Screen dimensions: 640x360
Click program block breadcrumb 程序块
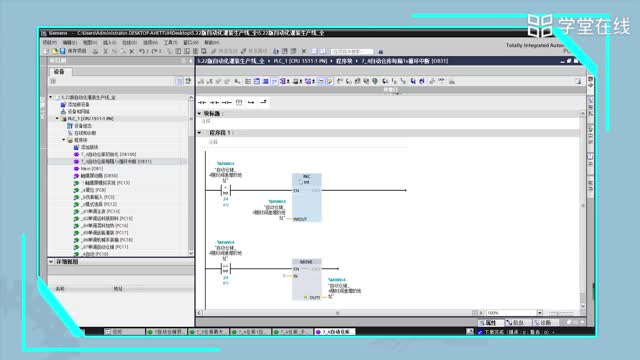(x=344, y=61)
